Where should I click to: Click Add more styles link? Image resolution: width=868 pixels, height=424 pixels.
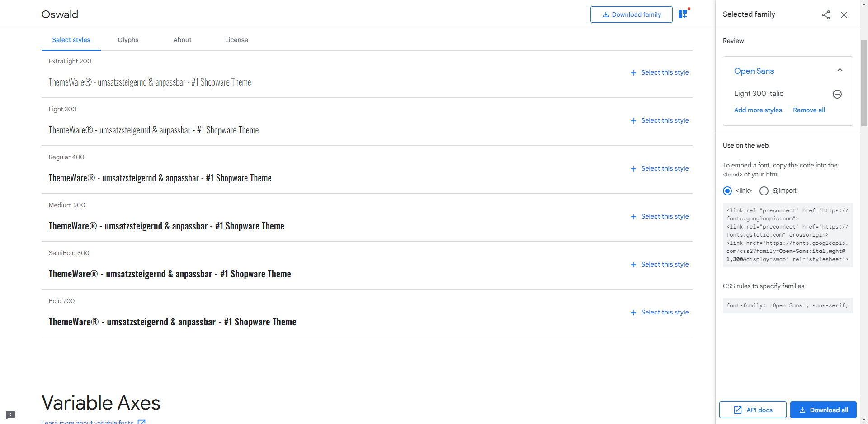coord(758,110)
